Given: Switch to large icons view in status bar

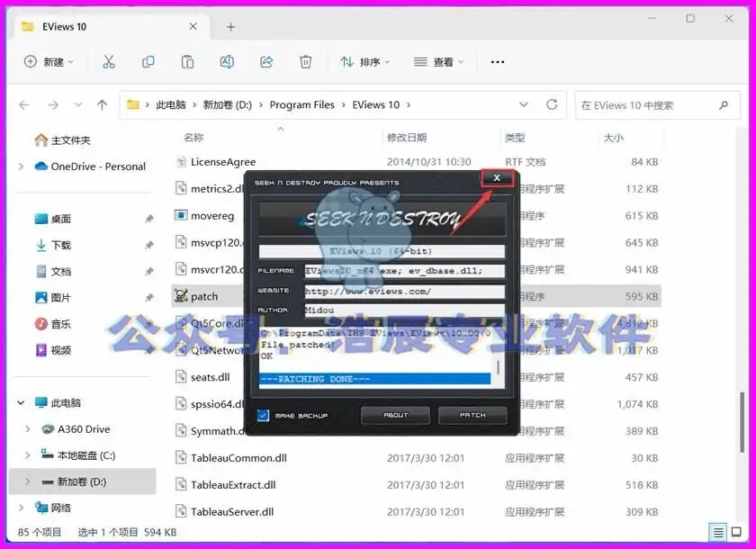Looking at the screenshot, I should 736,532.
